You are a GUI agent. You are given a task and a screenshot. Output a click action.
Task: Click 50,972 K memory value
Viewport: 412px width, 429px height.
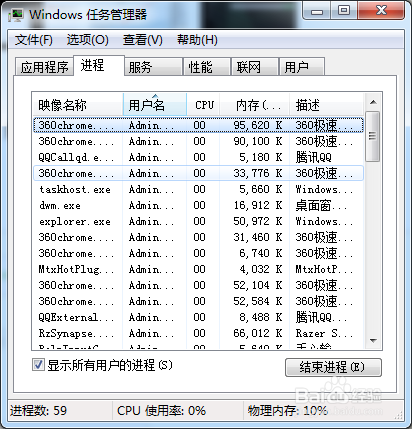coord(258,221)
